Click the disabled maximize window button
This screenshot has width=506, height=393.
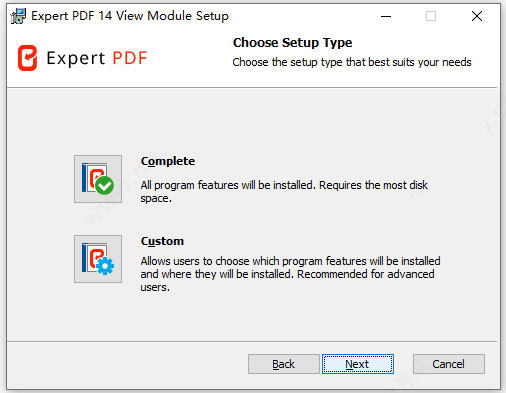[x=431, y=16]
